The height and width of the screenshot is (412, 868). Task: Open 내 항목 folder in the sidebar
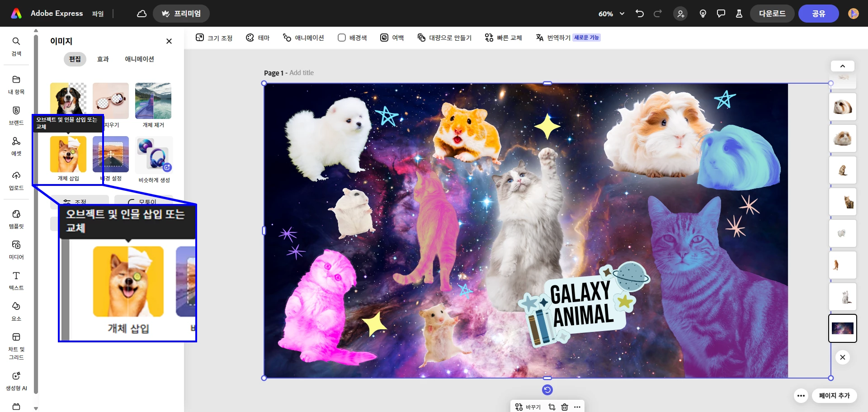[x=16, y=85]
